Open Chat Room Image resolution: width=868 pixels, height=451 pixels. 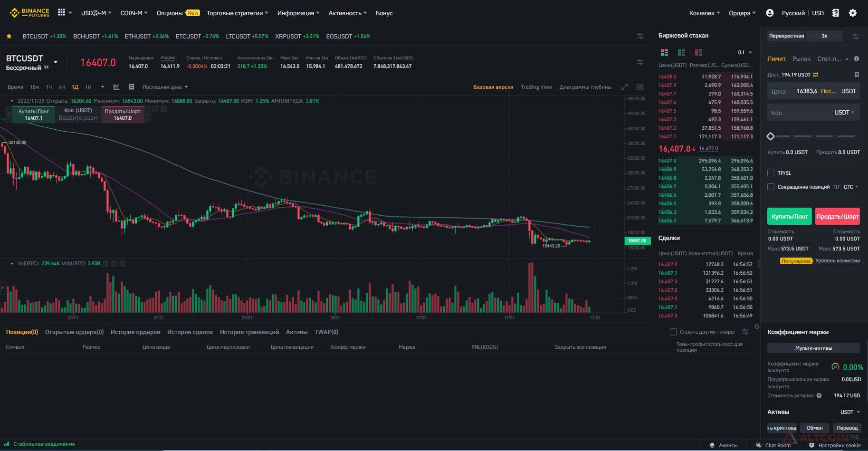(773, 445)
